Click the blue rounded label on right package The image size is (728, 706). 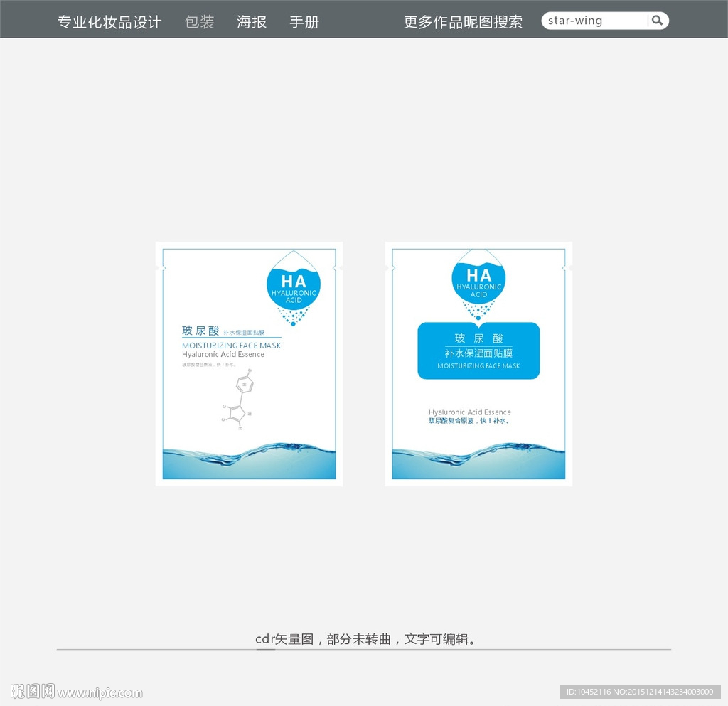click(x=478, y=350)
